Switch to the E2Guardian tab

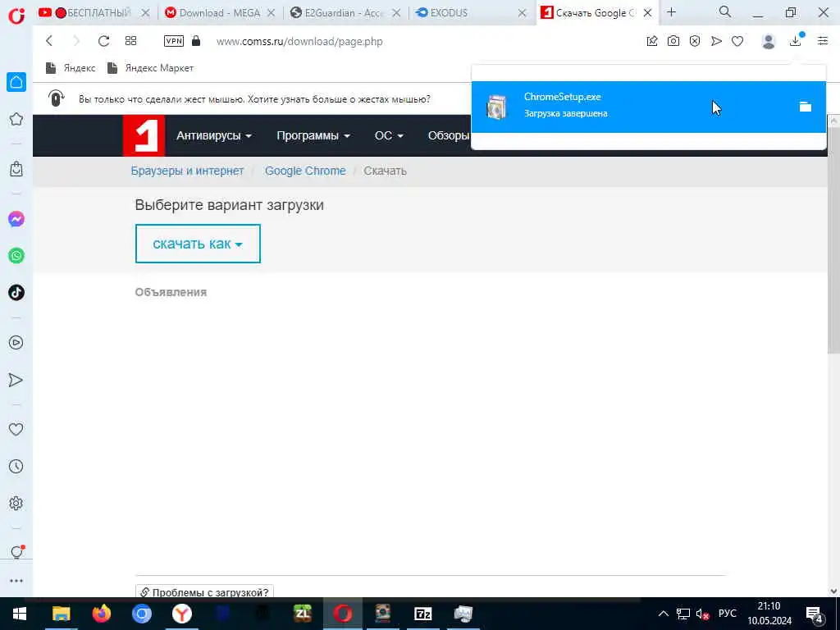[345, 13]
